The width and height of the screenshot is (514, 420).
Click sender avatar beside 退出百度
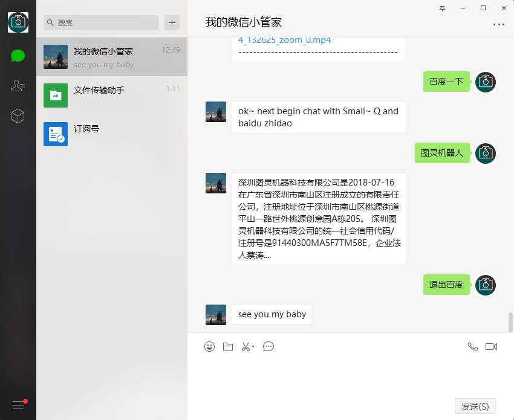486,285
